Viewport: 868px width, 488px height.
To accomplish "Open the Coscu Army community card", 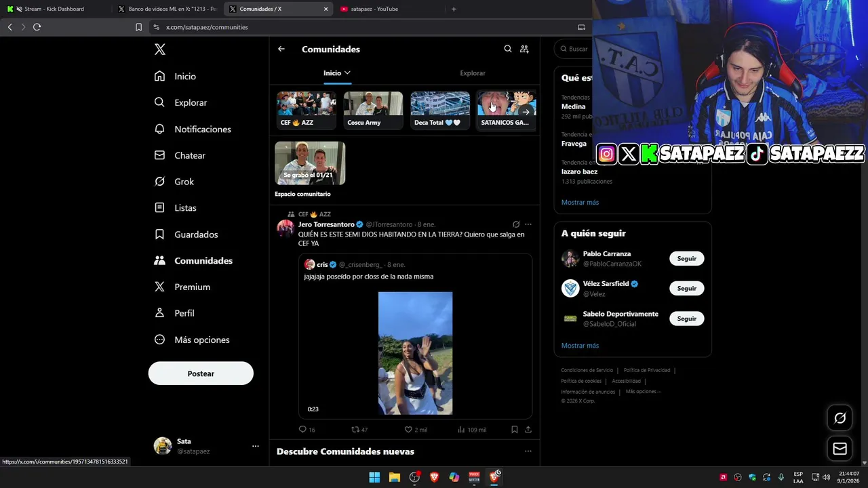I will [373, 110].
